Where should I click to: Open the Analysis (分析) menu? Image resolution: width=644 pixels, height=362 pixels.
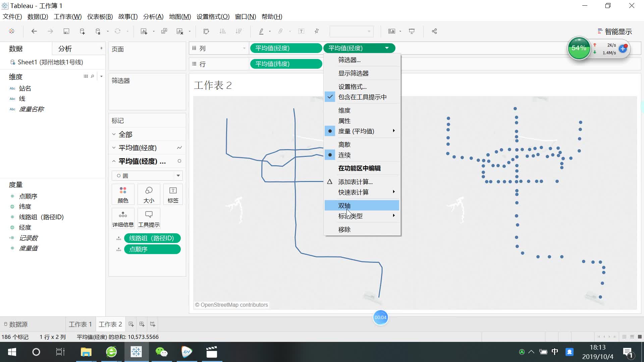click(153, 16)
